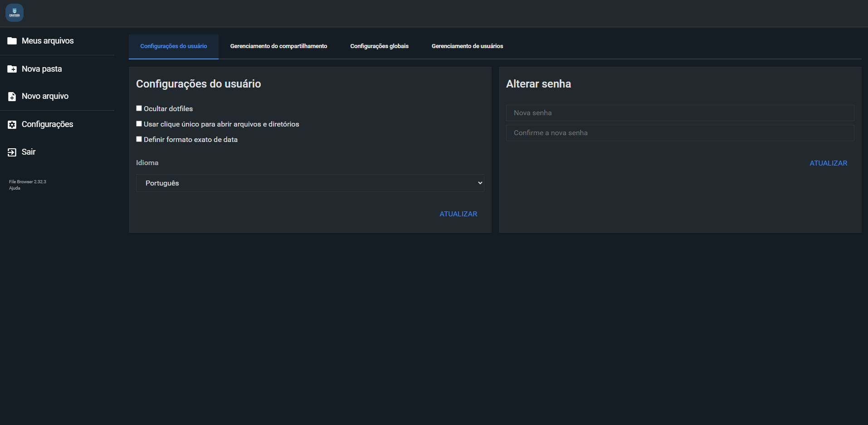This screenshot has width=868, height=425.
Task: Check Usar clique único para abrir arquivos
Action: point(139,123)
